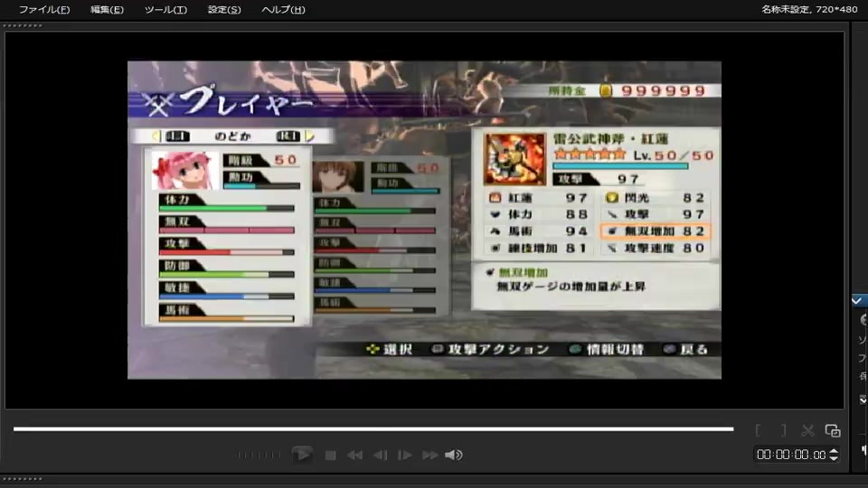868x488 pixels.
Task: Click the enlarge preview window icon
Action: [833, 430]
